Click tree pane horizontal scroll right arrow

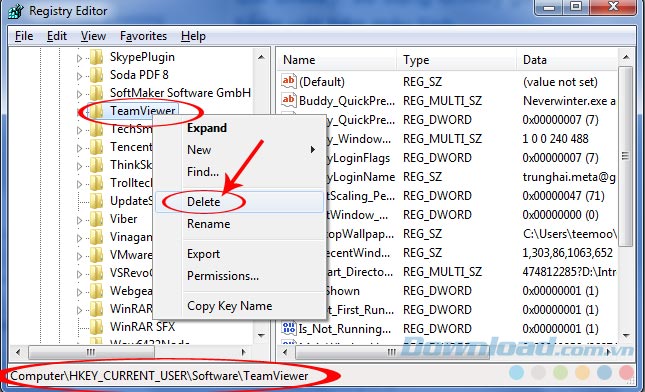[243, 353]
